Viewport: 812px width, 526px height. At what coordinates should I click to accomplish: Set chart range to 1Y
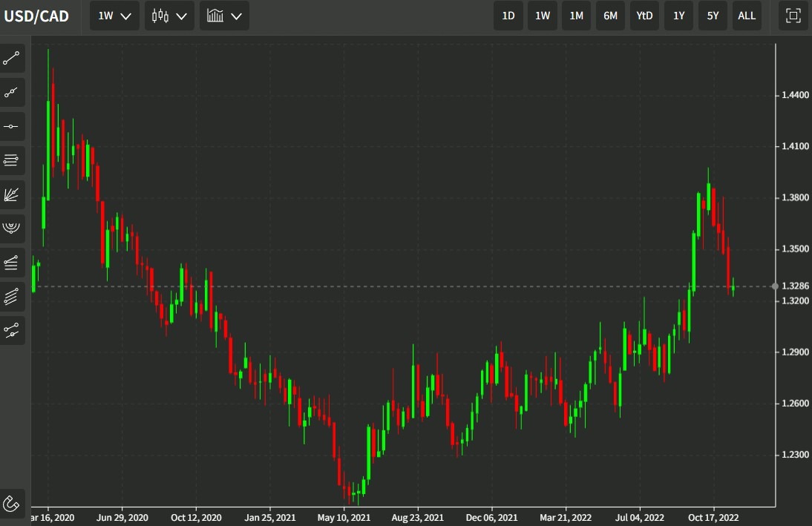pos(679,16)
